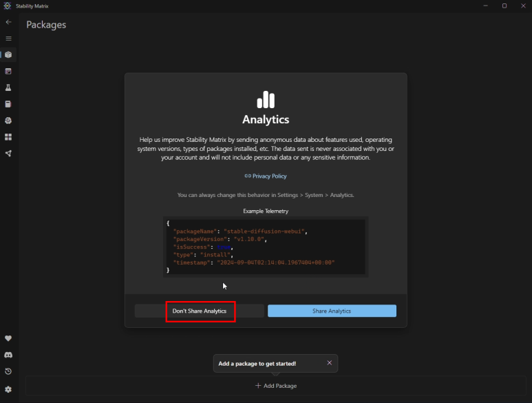Maximize the Stability Matrix window
This screenshot has width=532, height=403.
(x=504, y=6)
